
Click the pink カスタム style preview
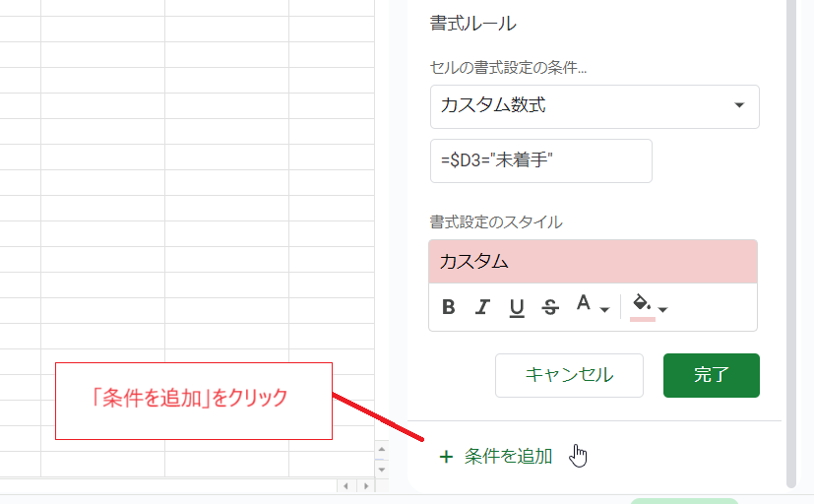593,262
